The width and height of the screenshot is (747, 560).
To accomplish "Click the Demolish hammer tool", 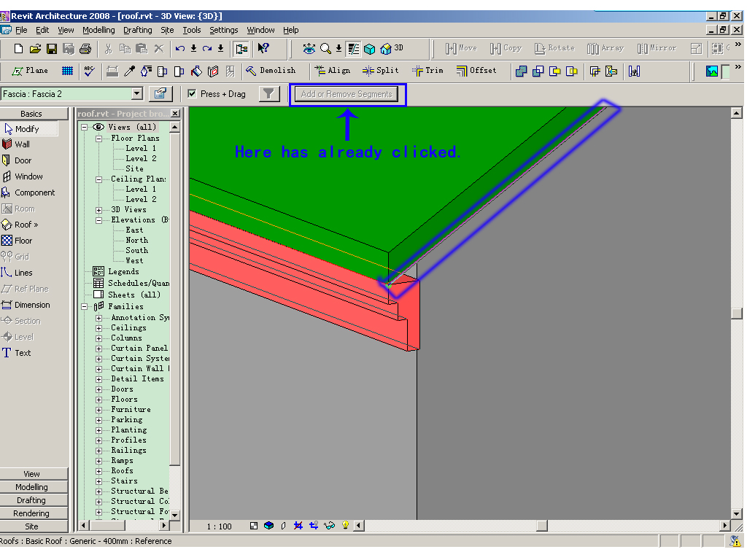I will coord(271,71).
